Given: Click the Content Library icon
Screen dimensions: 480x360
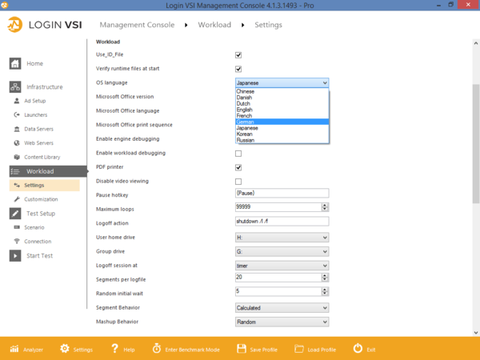Looking at the screenshot, I should pos(17,157).
